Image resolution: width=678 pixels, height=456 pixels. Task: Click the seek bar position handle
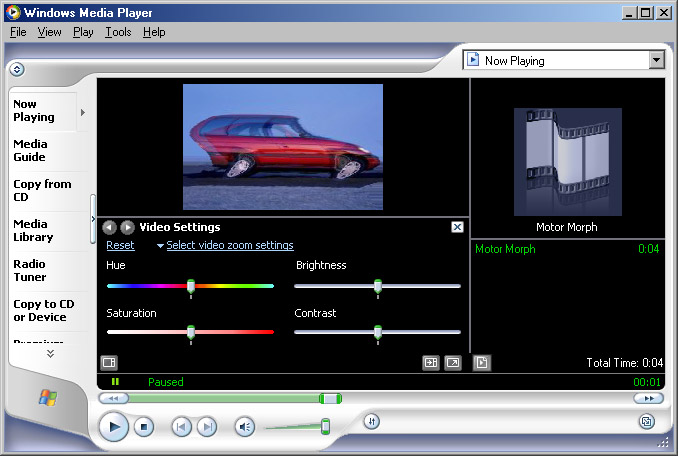pos(331,399)
